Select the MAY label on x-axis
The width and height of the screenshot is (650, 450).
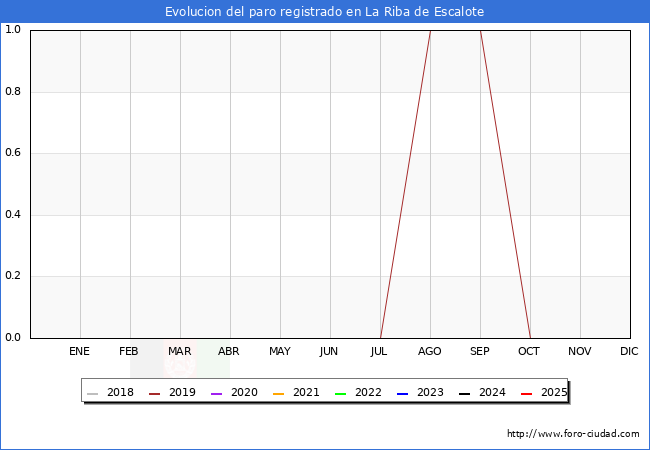pyautogui.click(x=280, y=351)
